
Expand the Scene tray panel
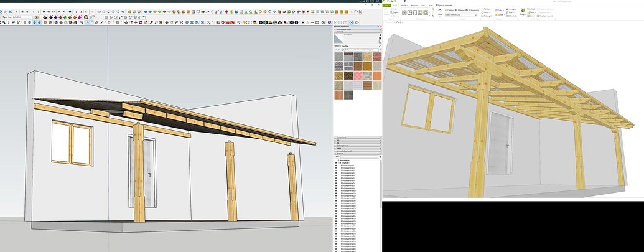pyautogui.click(x=357, y=148)
